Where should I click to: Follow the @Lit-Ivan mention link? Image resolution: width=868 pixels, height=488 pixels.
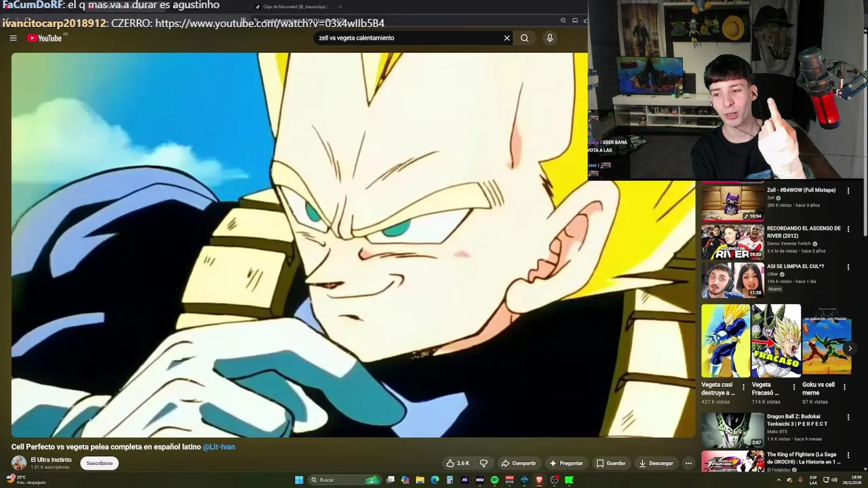(219, 447)
